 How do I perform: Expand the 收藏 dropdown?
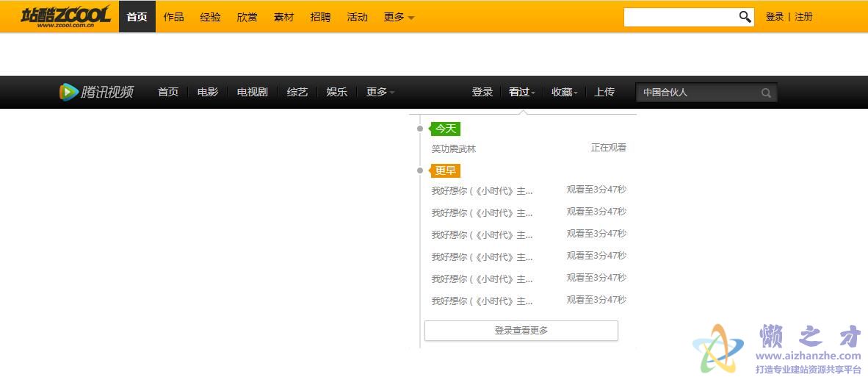pyautogui.click(x=565, y=92)
